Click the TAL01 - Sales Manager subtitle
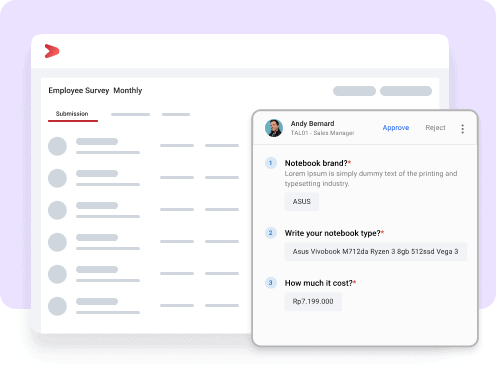Image resolution: width=496 pixels, height=370 pixels. click(x=322, y=133)
